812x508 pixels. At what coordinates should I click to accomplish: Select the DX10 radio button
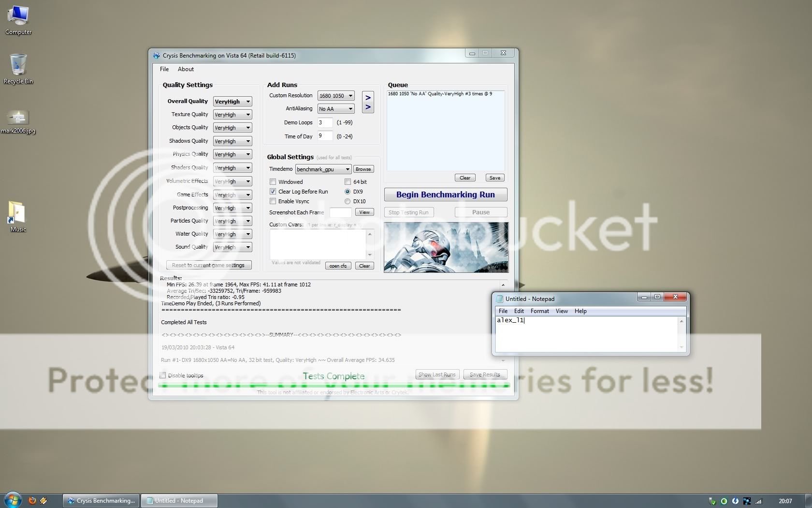348,201
